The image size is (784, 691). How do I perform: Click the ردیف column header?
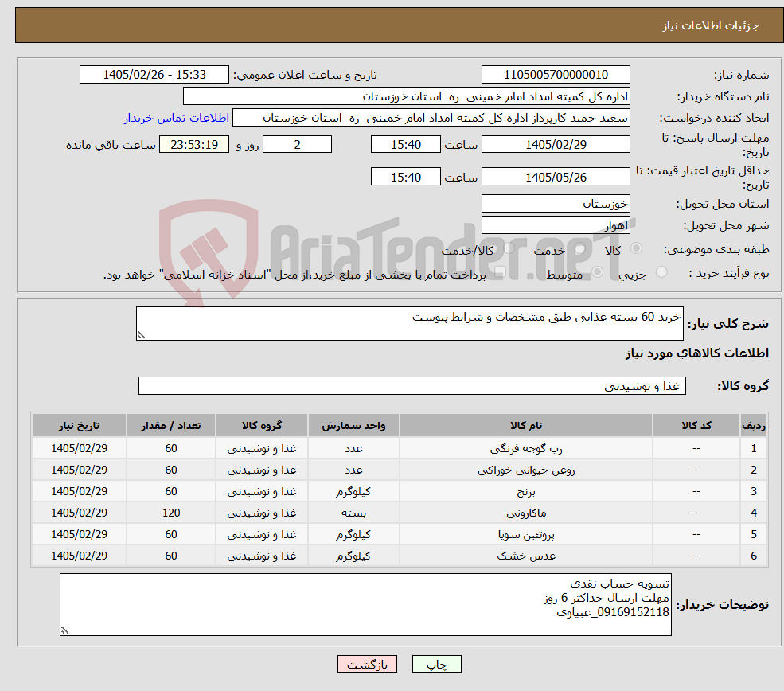coord(754,425)
